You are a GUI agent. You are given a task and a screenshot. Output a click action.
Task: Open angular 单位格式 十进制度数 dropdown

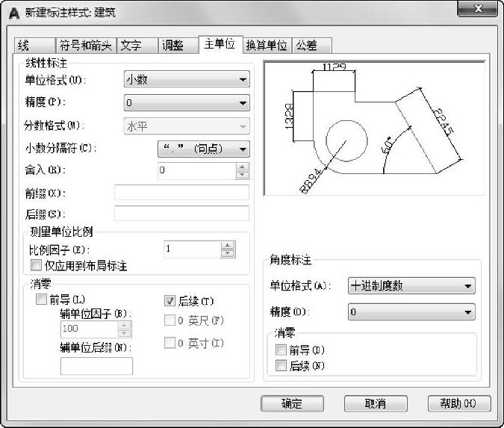pos(411,285)
